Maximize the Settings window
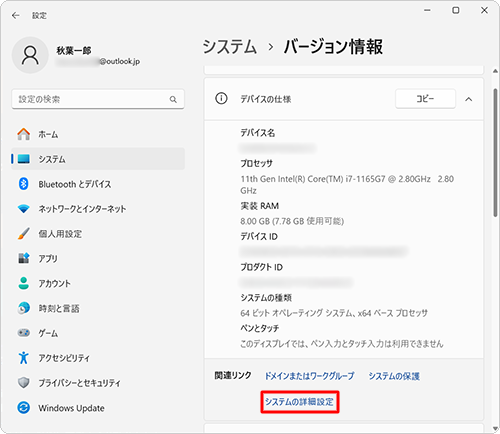 [456, 10]
